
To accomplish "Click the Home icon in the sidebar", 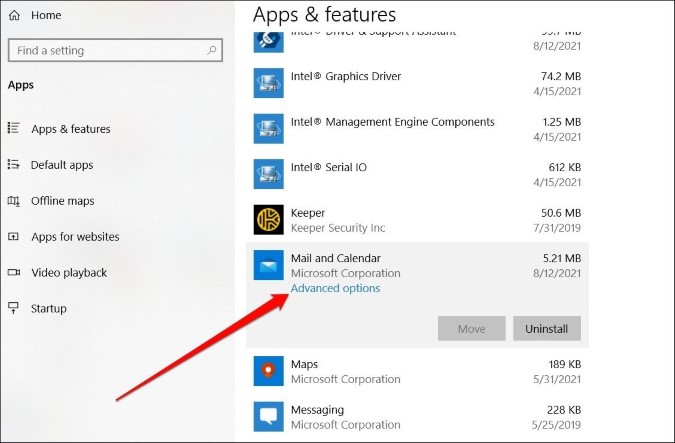I will pyautogui.click(x=14, y=15).
